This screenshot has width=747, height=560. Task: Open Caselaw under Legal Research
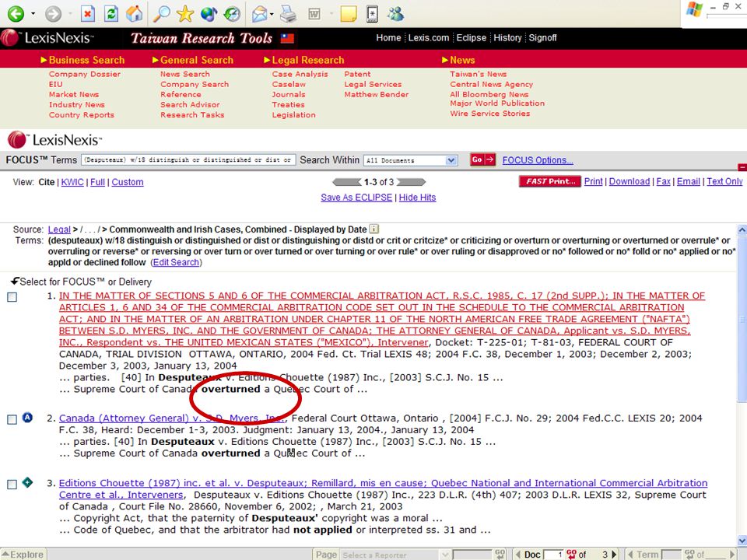click(289, 84)
